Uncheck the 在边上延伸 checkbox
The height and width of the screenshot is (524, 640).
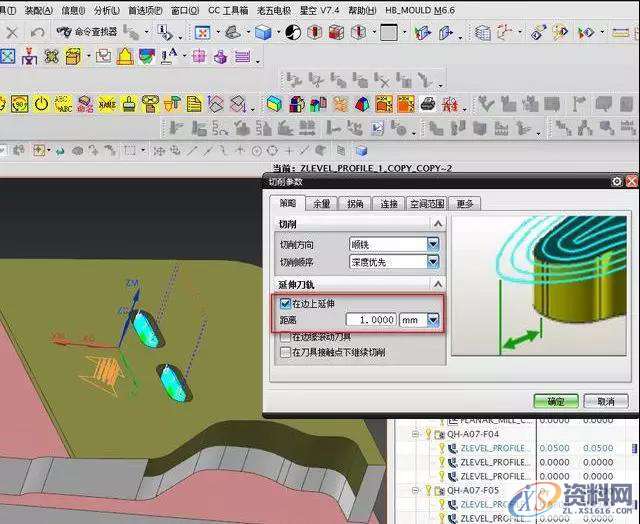coord(286,303)
